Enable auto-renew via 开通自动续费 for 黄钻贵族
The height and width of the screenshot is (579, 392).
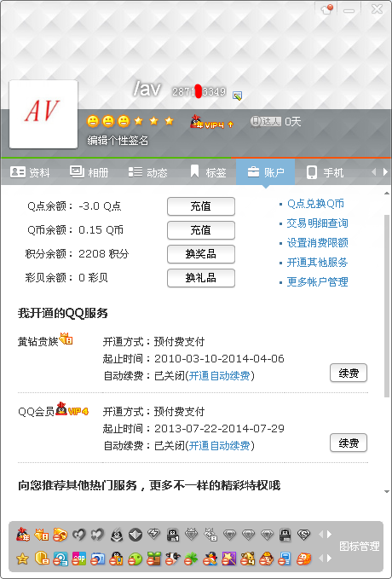click(x=219, y=376)
